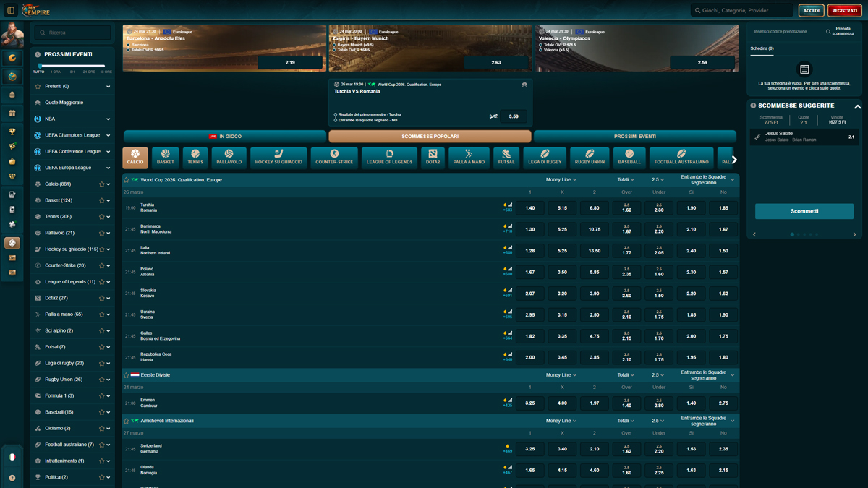Click the Registrati button
This screenshot has width=868, height=488.
pyautogui.click(x=844, y=11)
